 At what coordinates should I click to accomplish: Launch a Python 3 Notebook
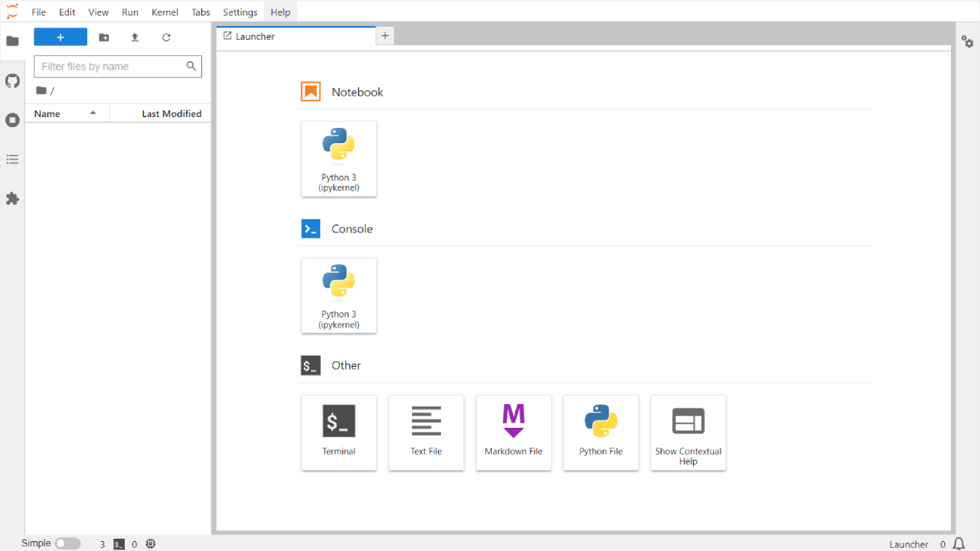pyautogui.click(x=339, y=159)
